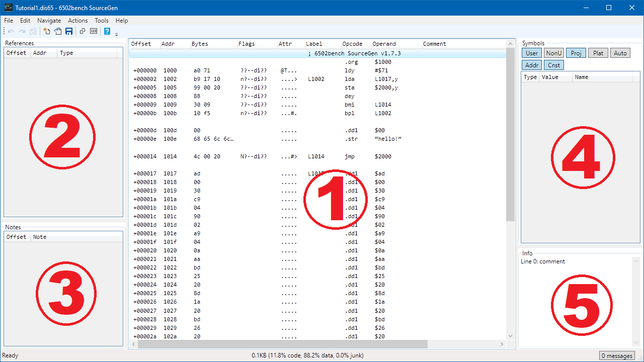Screen dimensions: 644x362
Task: Select the .str “hello!” row
Action: [x=317, y=139]
